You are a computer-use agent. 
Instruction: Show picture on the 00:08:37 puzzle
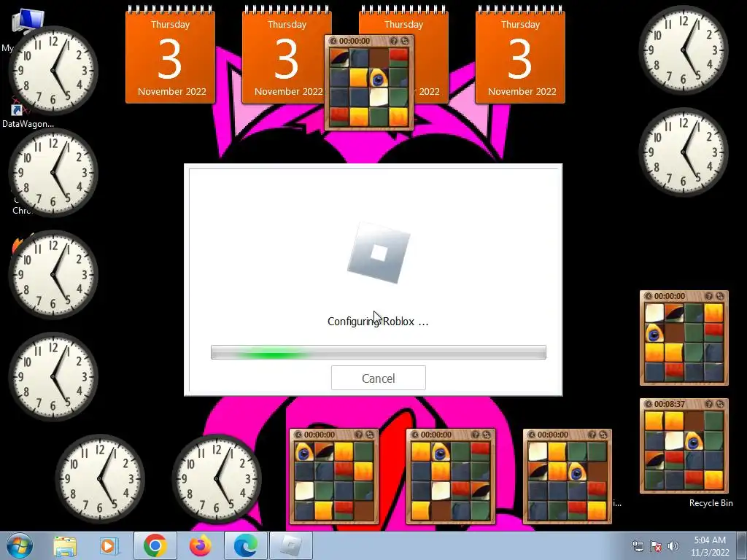(x=648, y=404)
